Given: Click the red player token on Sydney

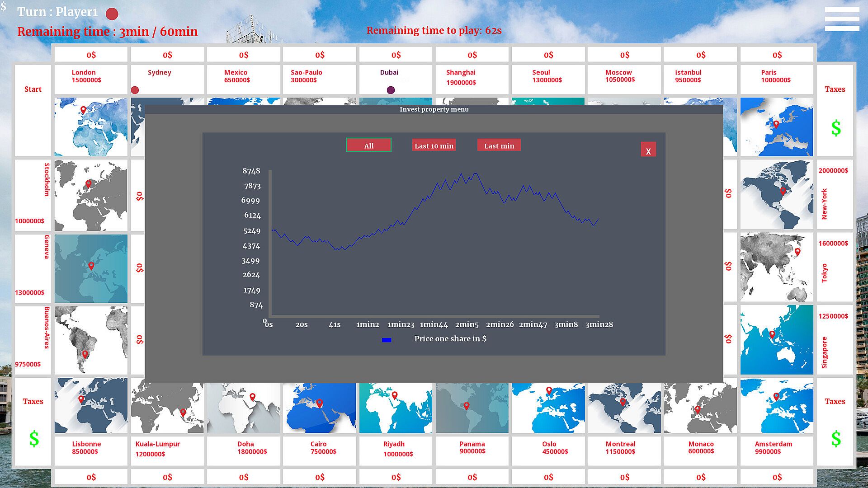Looking at the screenshot, I should (x=135, y=90).
